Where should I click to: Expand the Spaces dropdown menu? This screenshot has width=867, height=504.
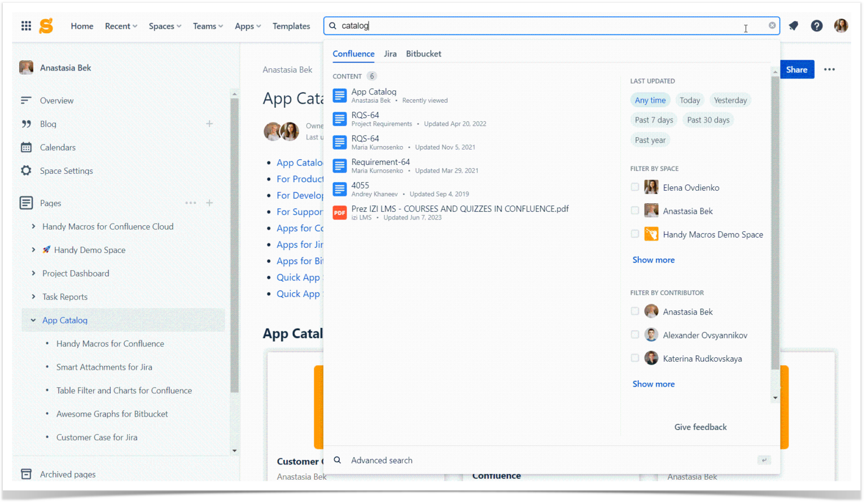pos(165,26)
